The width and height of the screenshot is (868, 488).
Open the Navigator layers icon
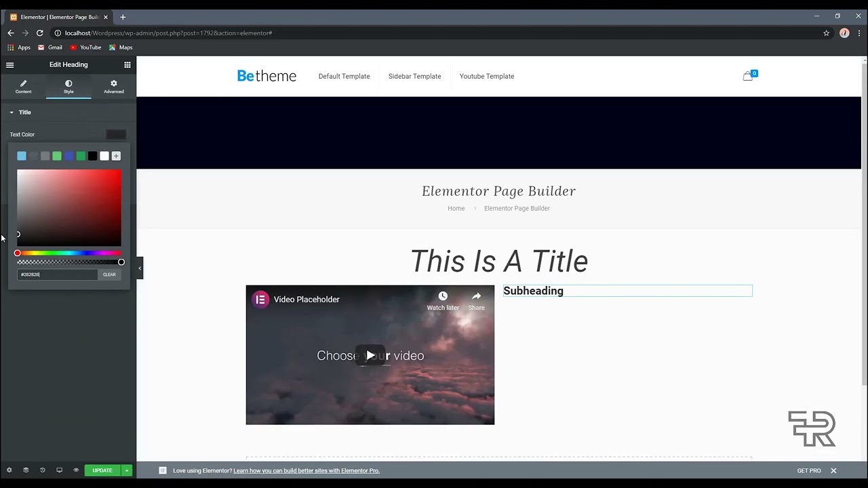(26, 470)
